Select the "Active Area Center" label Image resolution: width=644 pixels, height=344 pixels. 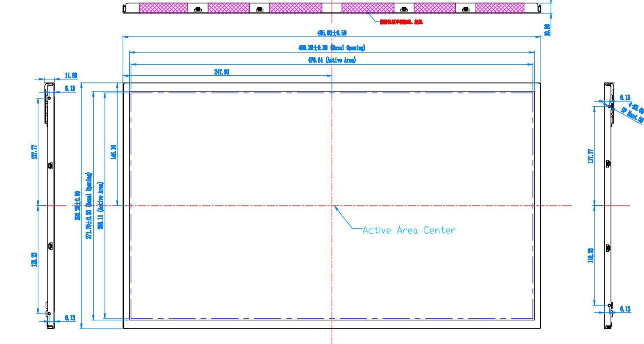(x=409, y=230)
